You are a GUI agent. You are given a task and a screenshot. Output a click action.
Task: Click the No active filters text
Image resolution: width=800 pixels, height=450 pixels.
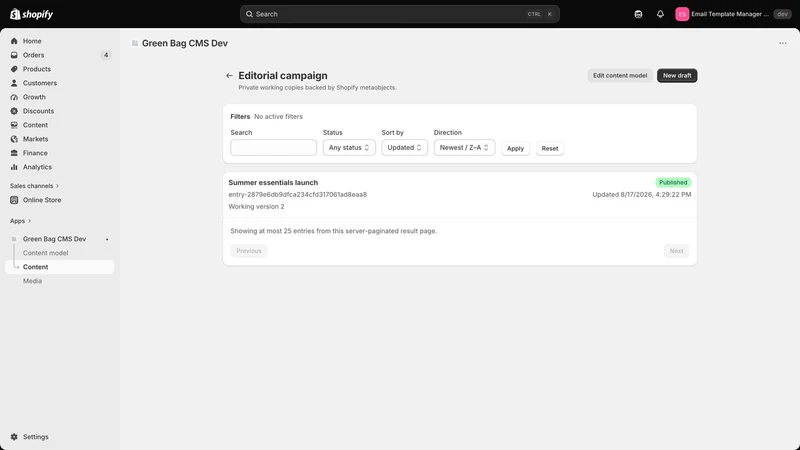coord(278,117)
